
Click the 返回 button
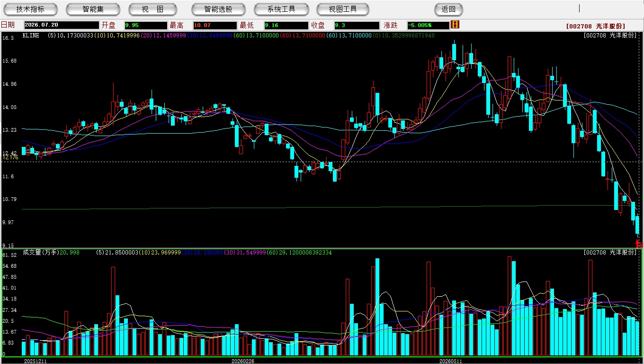tap(448, 9)
